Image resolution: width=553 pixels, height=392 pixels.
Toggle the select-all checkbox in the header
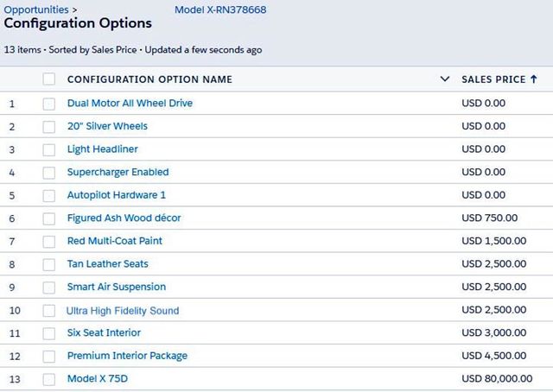[x=49, y=79]
